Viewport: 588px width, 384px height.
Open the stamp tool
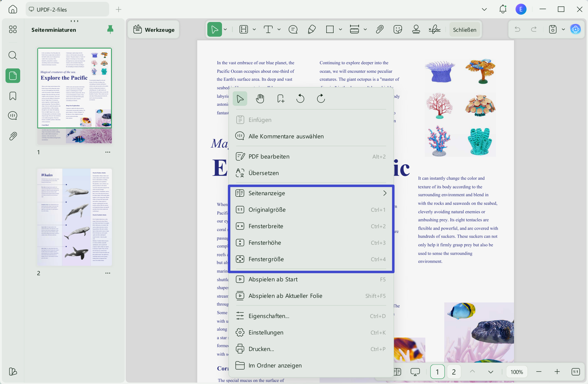pos(416,30)
